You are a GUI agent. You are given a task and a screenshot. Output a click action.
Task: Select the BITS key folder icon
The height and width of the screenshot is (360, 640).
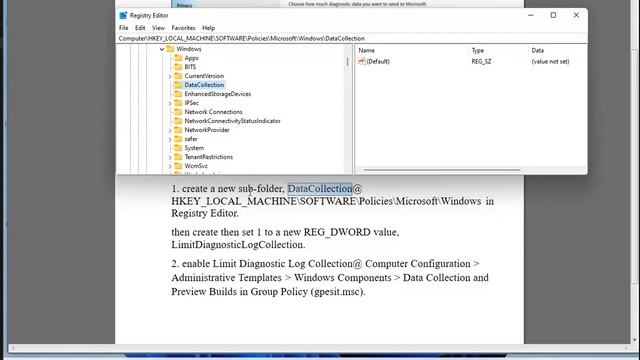178,67
